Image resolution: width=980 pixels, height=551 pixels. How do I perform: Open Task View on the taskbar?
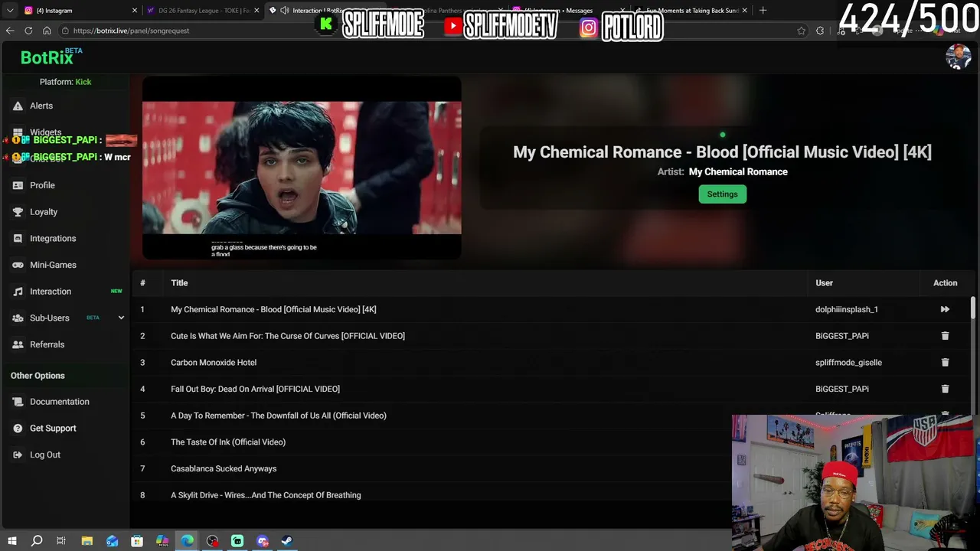[x=61, y=541]
